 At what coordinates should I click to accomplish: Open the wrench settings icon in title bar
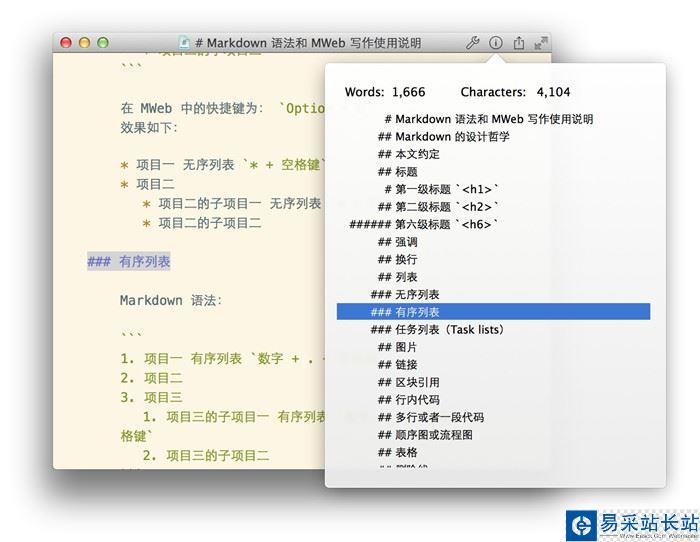(473, 43)
